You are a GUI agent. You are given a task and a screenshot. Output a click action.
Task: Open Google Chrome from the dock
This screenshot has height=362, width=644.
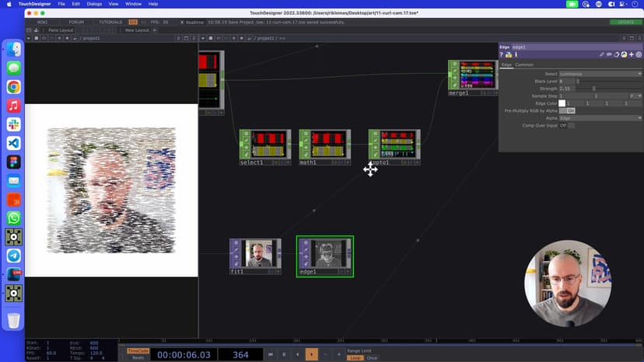click(14, 87)
